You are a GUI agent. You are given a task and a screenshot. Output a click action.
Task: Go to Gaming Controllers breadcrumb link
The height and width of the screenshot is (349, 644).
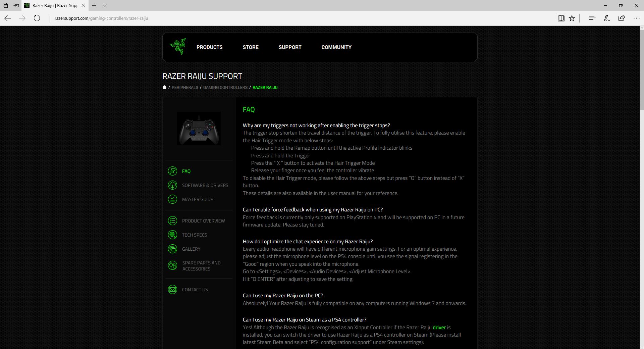(x=225, y=88)
